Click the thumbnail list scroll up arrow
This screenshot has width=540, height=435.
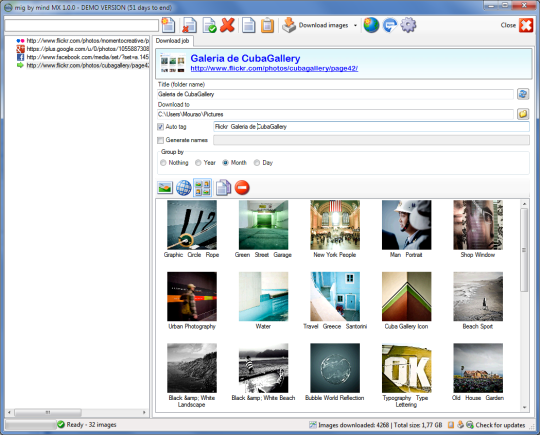[x=525, y=204]
